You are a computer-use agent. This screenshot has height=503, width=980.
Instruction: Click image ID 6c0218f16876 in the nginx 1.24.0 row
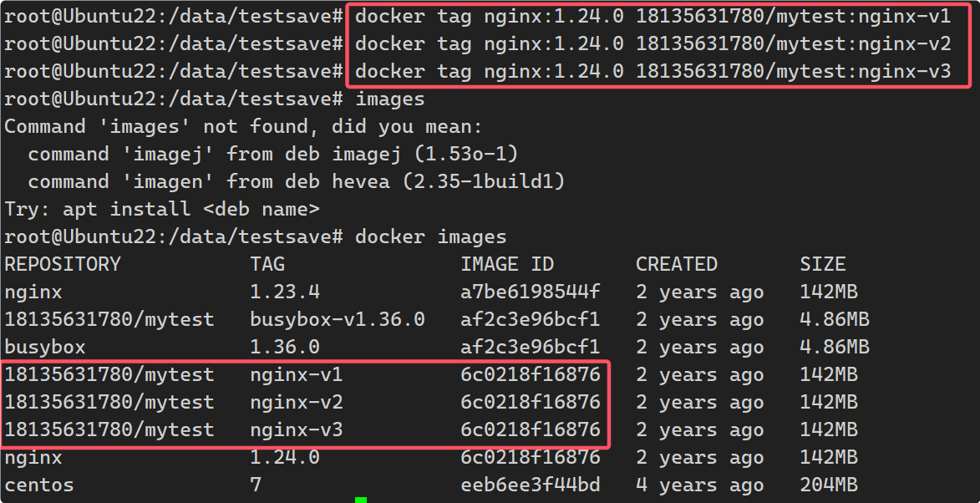[530, 457]
